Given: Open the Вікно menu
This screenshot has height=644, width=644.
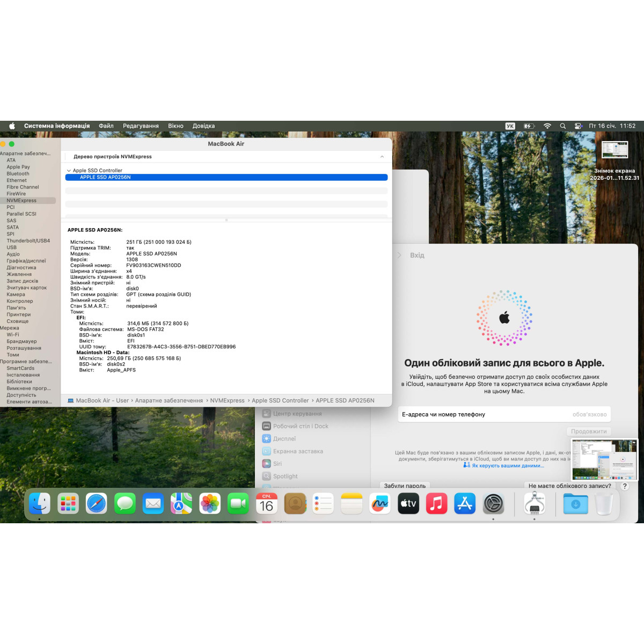Looking at the screenshot, I should click(x=175, y=126).
